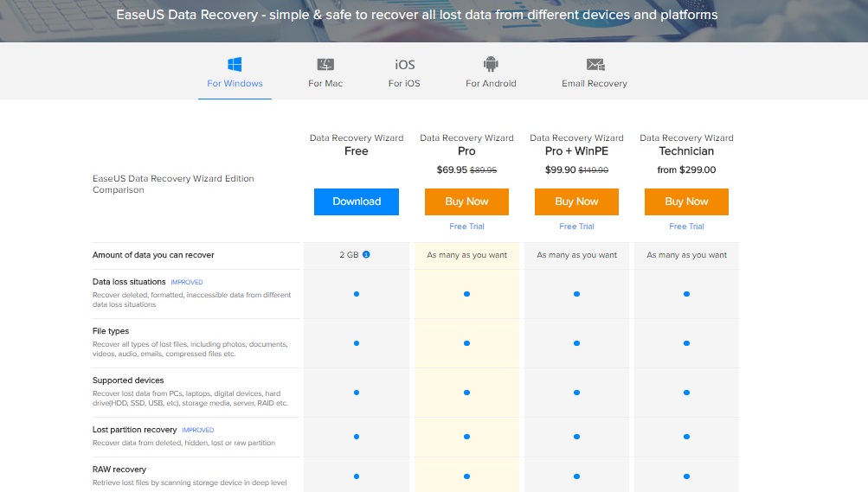This screenshot has height=492, width=868.
Task: Click the struck-through $89.95 original price
Action: point(483,170)
